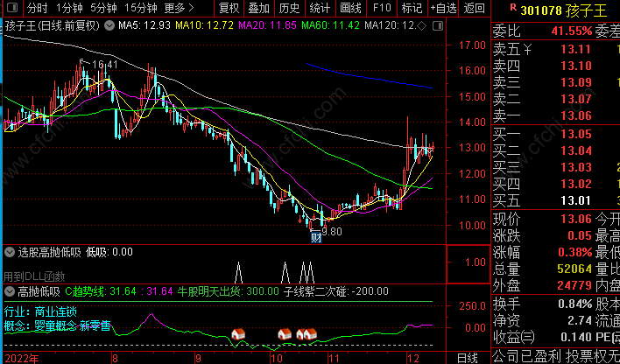The height and width of the screenshot is (364, 620).
Task: Select the 5分钟 period tab
Action: tap(103, 8)
